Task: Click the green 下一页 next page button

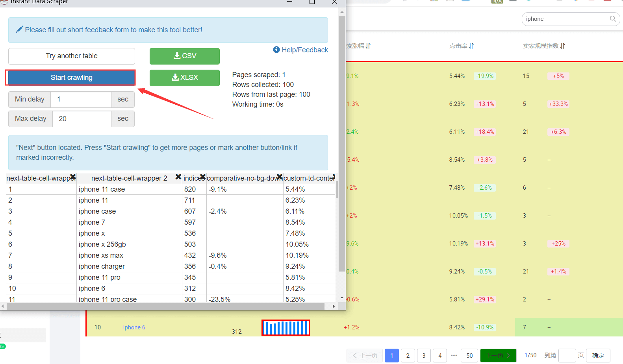Action: click(x=498, y=355)
